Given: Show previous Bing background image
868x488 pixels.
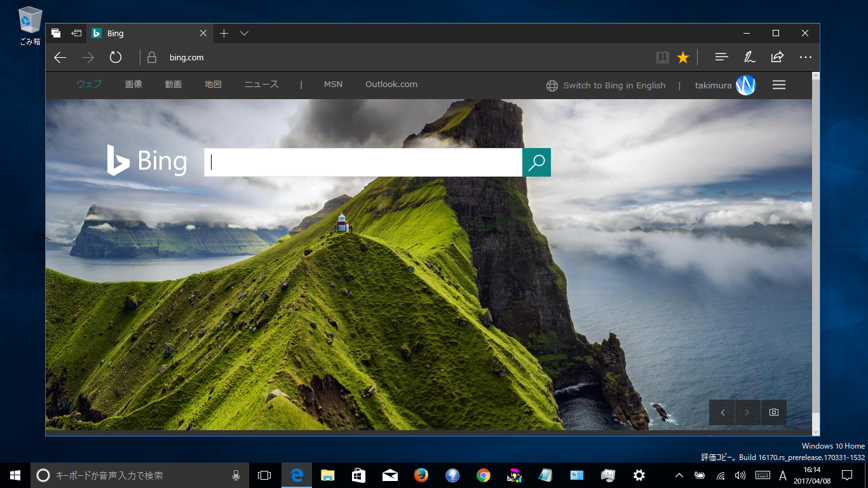Looking at the screenshot, I should 722,412.
